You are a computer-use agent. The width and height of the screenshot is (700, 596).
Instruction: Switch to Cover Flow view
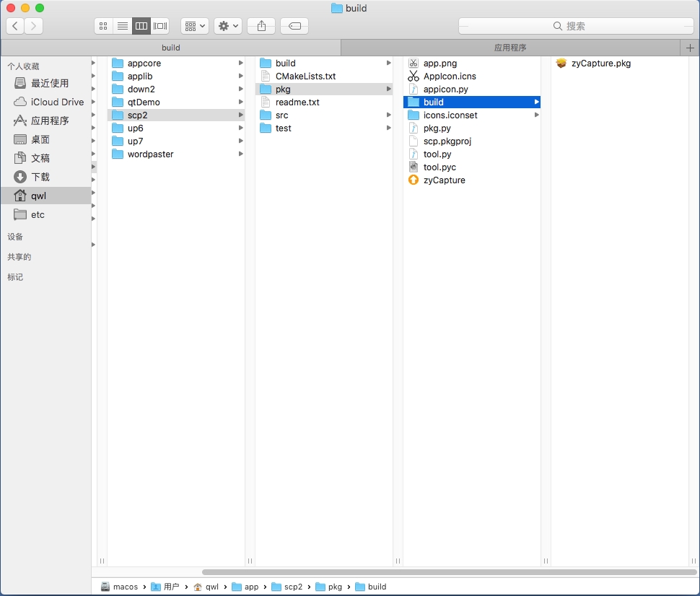(160, 26)
